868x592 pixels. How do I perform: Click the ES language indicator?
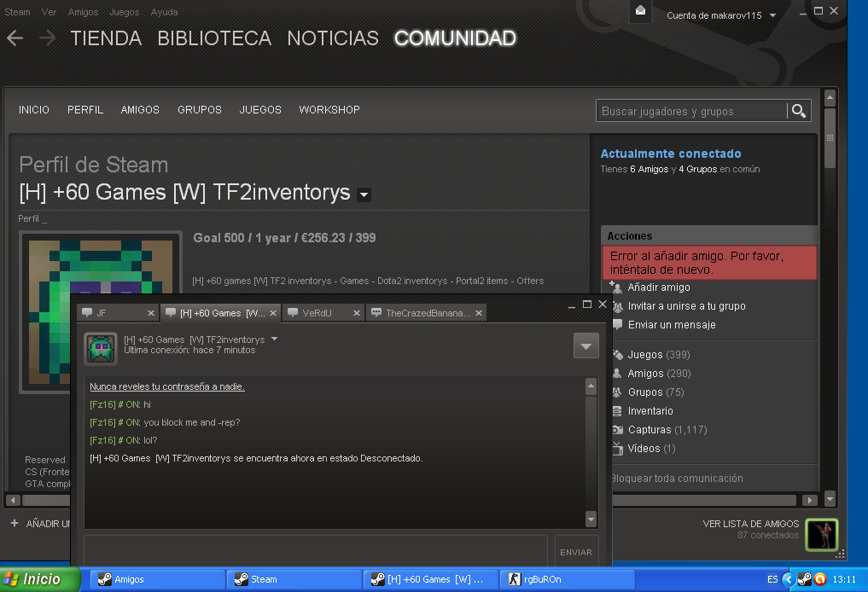(x=772, y=579)
